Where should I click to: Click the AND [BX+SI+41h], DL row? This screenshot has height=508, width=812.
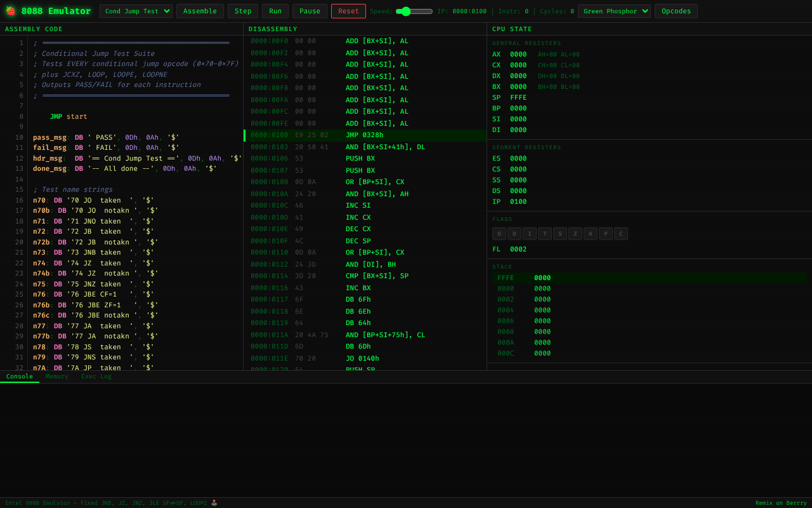pos(365,147)
